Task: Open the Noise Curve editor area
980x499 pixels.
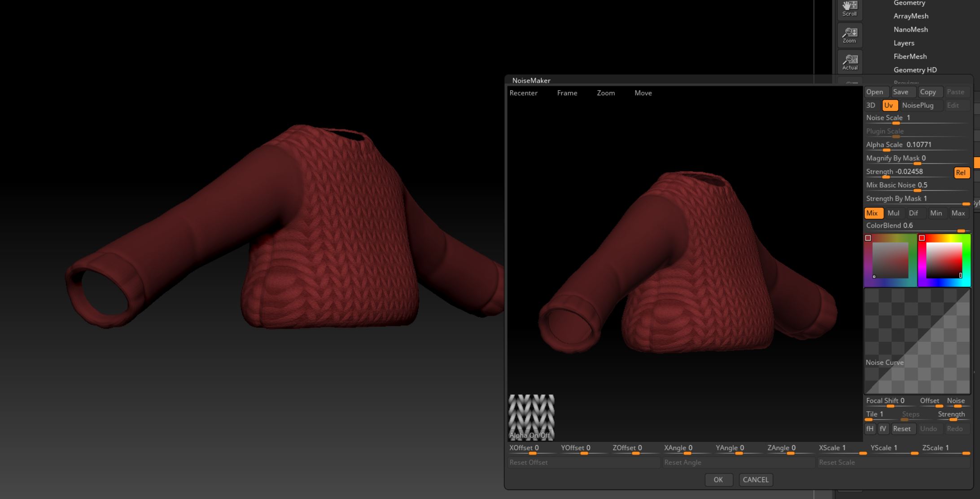Action: pos(917,341)
